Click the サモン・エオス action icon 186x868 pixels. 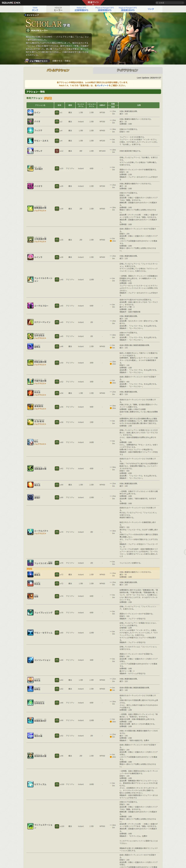(30, 140)
